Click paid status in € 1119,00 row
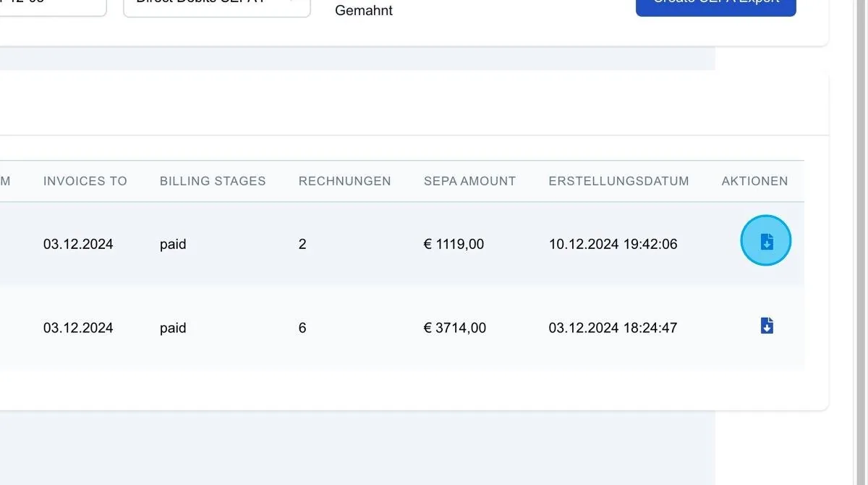Screen dimensions: 868x485 coord(173,245)
